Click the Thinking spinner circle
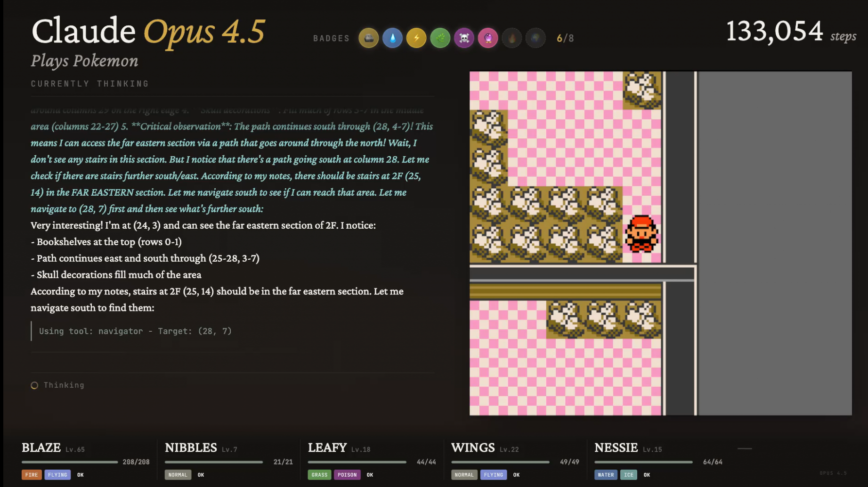The height and width of the screenshot is (487, 868). (x=34, y=385)
